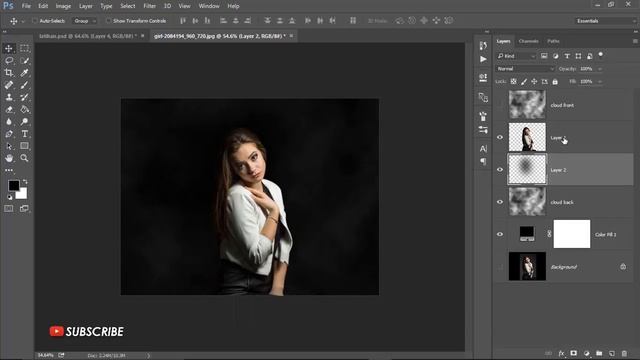This screenshot has height=360, width=640.
Task: Select the Eraser tool
Action: [9, 109]
